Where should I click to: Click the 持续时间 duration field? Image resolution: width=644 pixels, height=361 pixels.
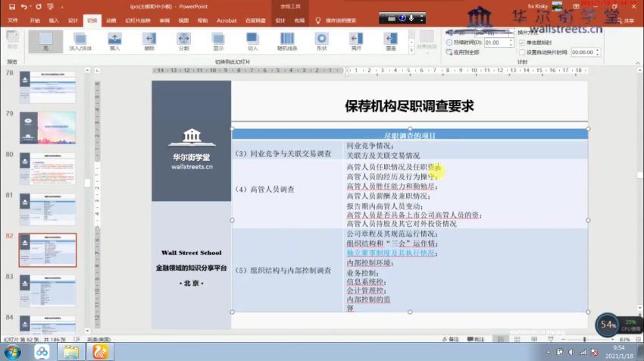(497, 42)
